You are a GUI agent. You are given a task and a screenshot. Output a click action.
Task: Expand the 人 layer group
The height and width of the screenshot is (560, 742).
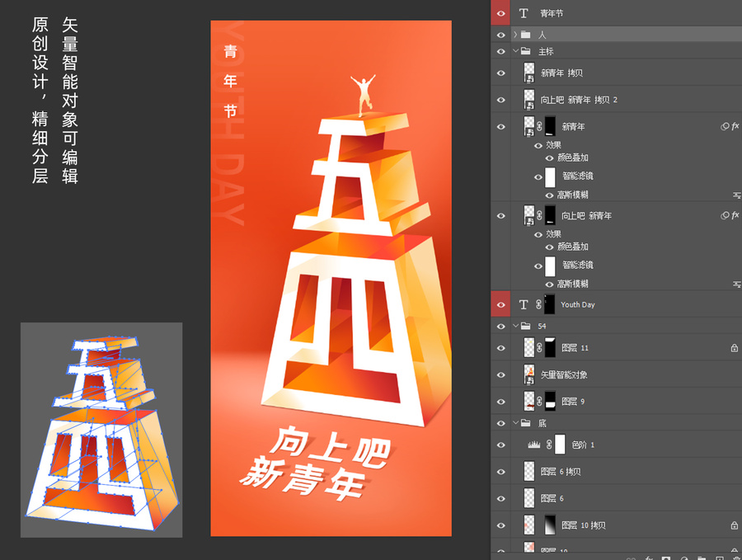click(x=515, y=35)
